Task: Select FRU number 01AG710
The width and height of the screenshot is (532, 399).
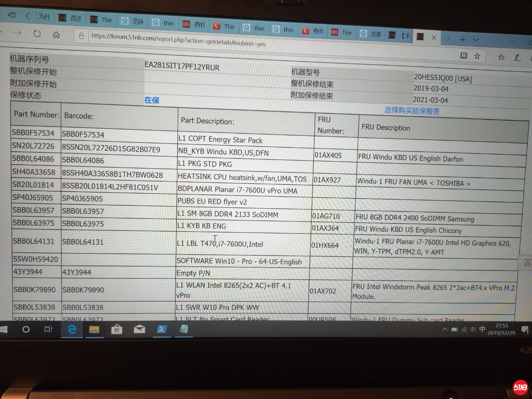Action: pyautogui.click(x=326, y=216)
